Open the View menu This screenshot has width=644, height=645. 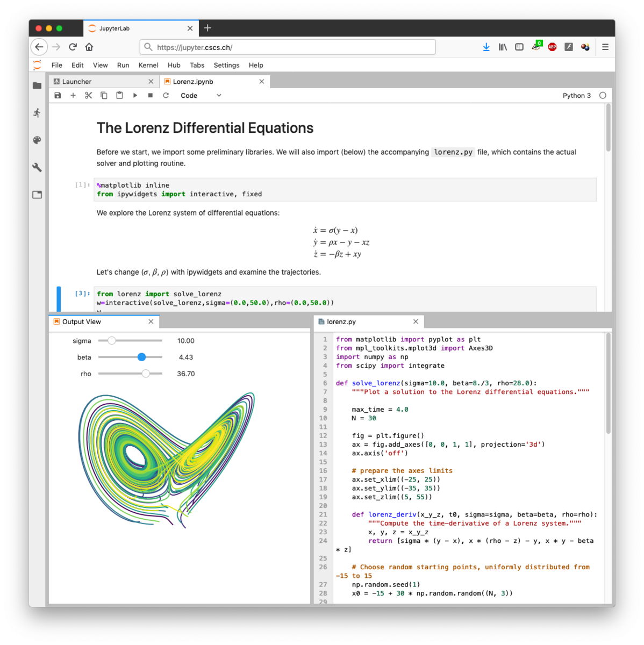coord(100,65)
